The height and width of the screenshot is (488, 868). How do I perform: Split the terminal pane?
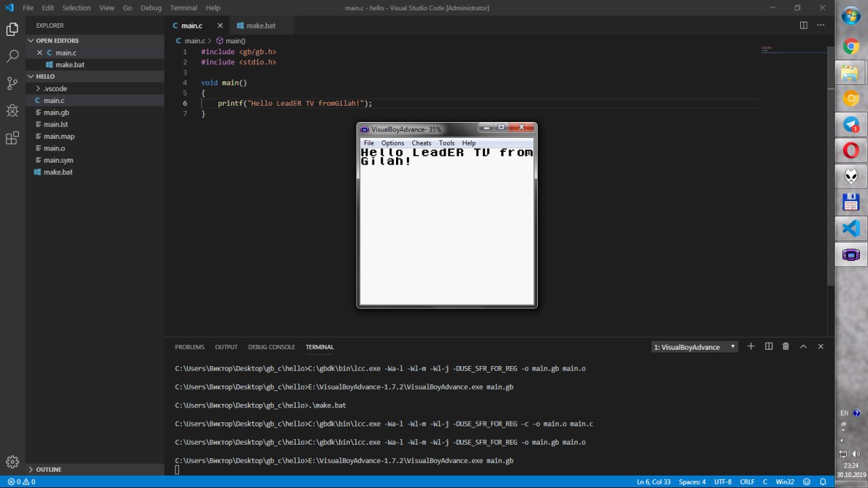coord(769,346)
